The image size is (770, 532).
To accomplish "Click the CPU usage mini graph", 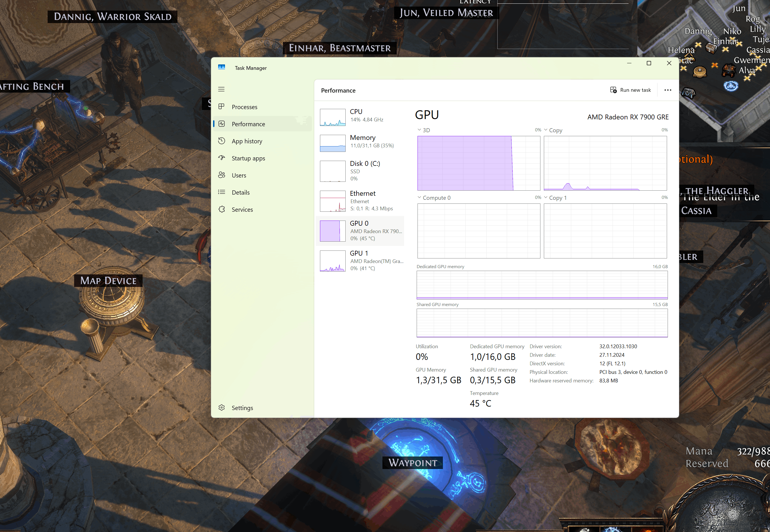I will click(332, 117).
